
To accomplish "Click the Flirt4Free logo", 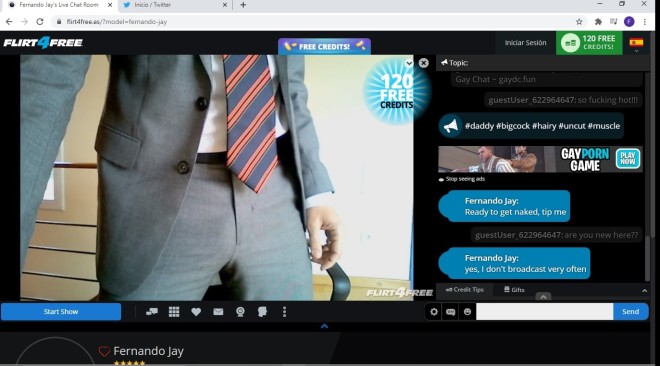I will (x=43, y=42).
